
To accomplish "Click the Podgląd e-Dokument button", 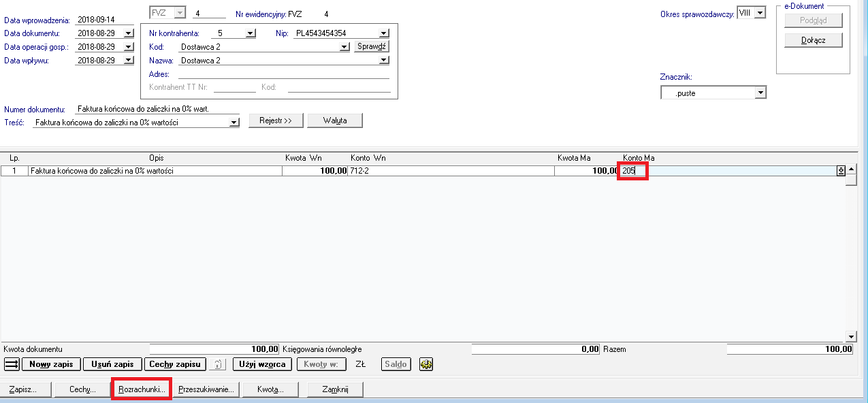I will pyautogui.click(x=814, y=20).
